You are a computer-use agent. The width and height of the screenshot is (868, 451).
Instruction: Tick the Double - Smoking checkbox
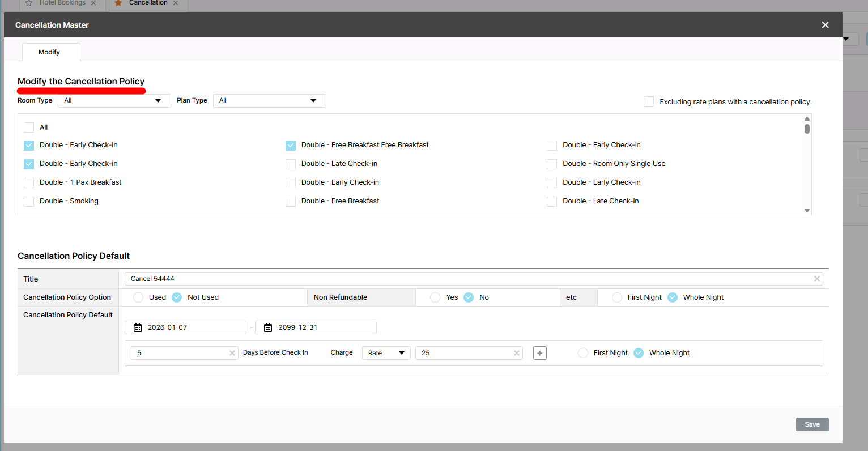point(29,201)
